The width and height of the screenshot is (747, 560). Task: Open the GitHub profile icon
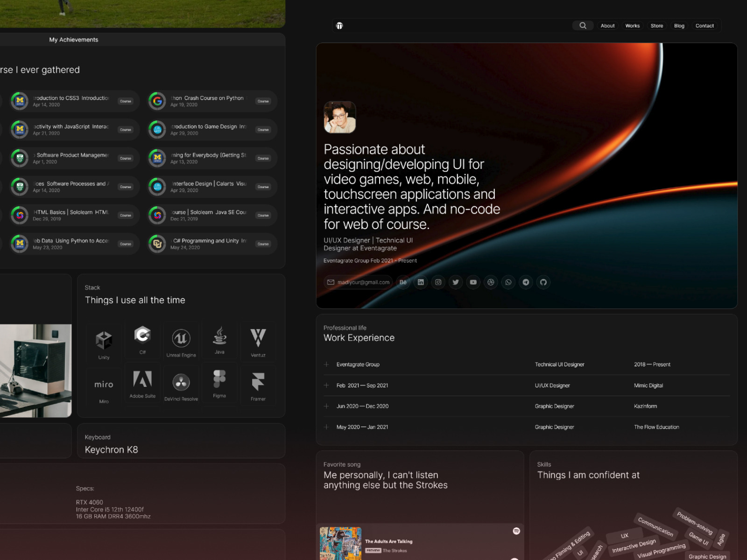543,282
